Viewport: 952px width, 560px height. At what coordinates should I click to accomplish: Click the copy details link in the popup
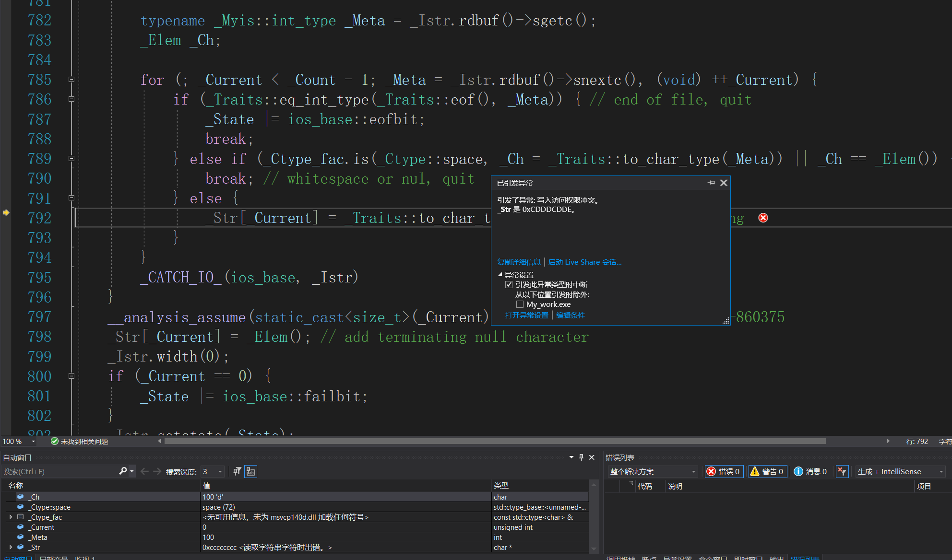[519, 262]
